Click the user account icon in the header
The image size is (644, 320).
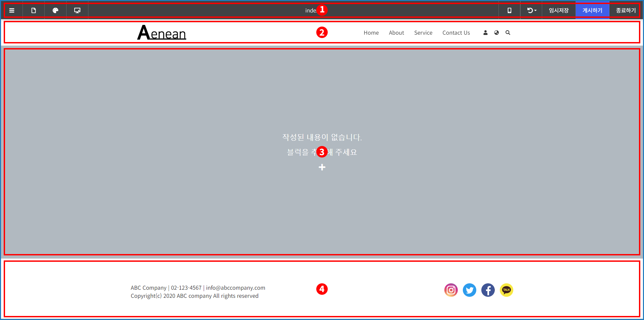click(485, 33)
